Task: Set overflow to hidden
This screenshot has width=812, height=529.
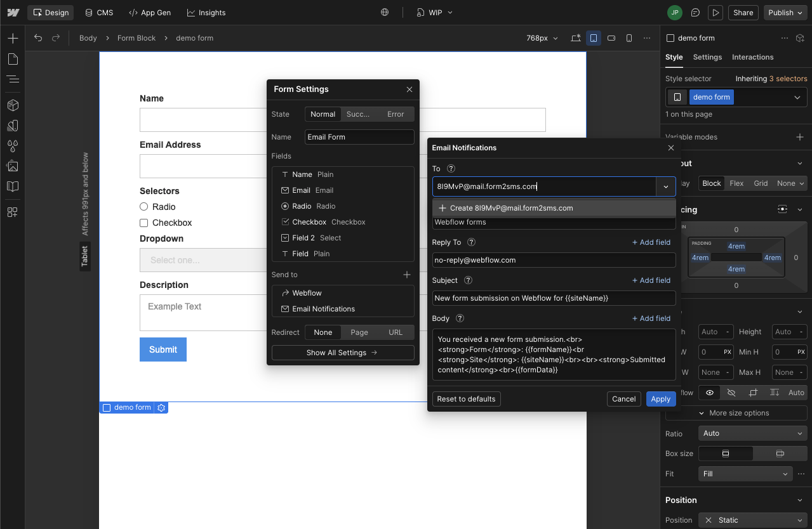Action: click(x=731, y=392)
